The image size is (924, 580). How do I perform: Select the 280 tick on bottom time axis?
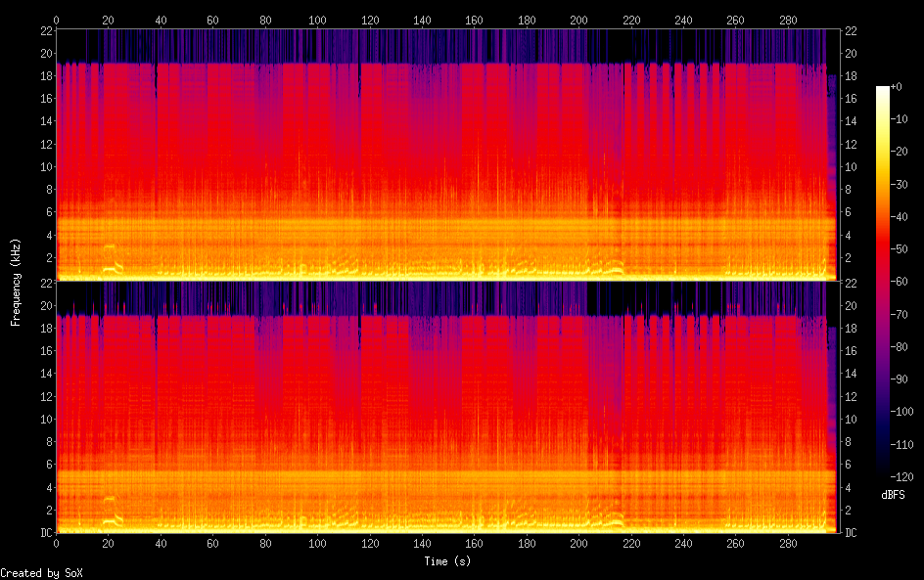(x=788, y=542)
